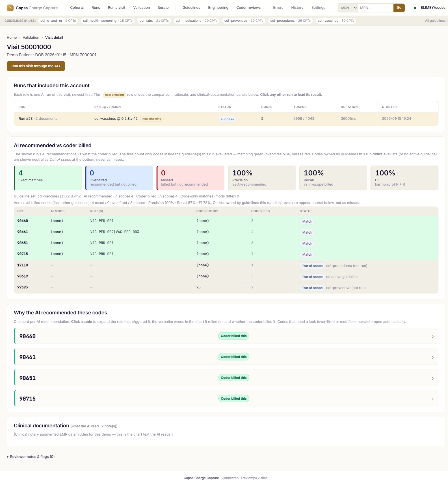This screenshot has width=448, height=485.
Task: Click the Exact matches tile
Action: coord(48,178)
